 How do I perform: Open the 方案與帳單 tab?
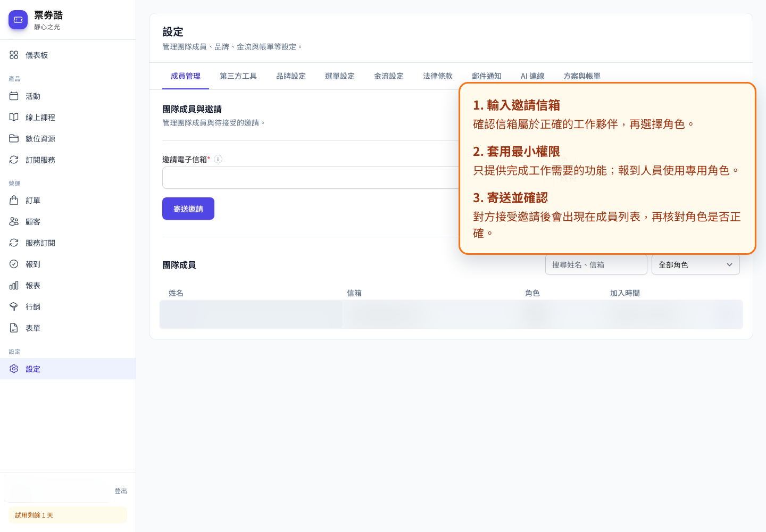[582, 76]
